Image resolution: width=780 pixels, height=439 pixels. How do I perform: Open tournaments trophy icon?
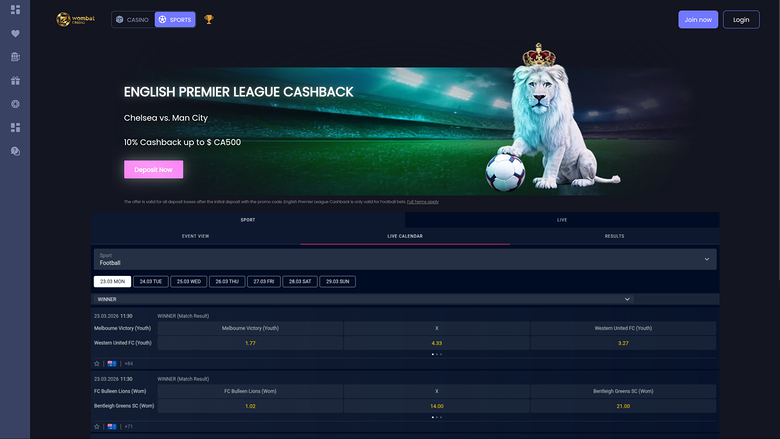pyautogui.click(x=209, y=19)
